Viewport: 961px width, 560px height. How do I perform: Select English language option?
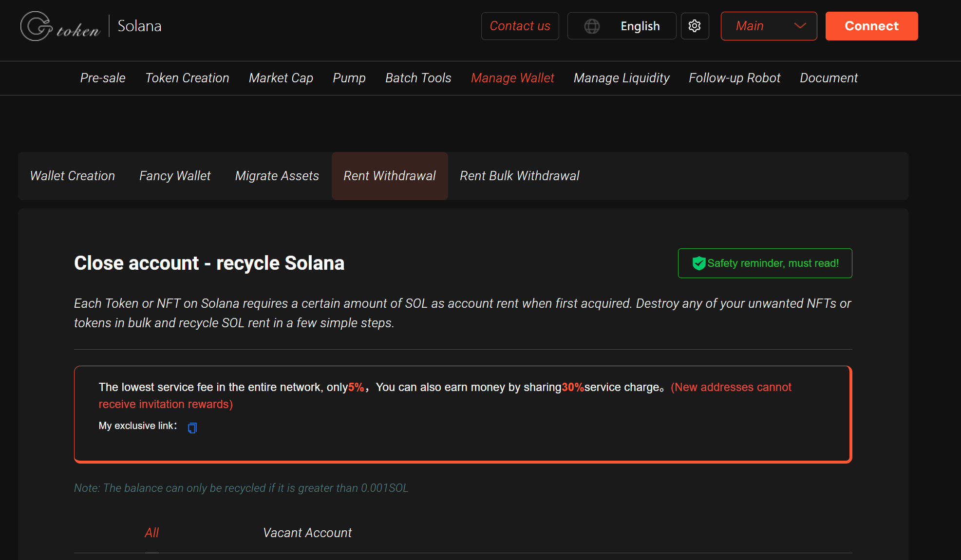coord(641,26)
